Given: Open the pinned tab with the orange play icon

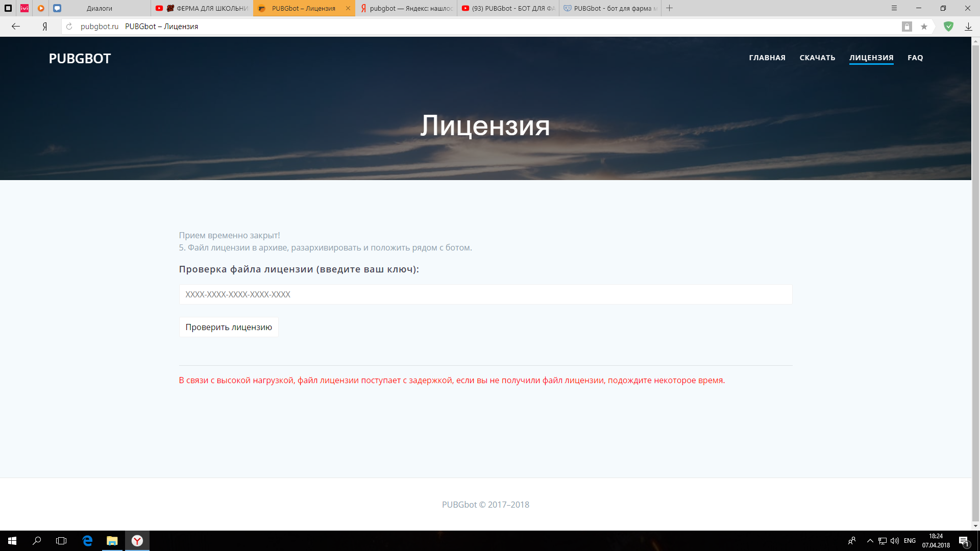Looking at the screenshot, I should 41,8.
